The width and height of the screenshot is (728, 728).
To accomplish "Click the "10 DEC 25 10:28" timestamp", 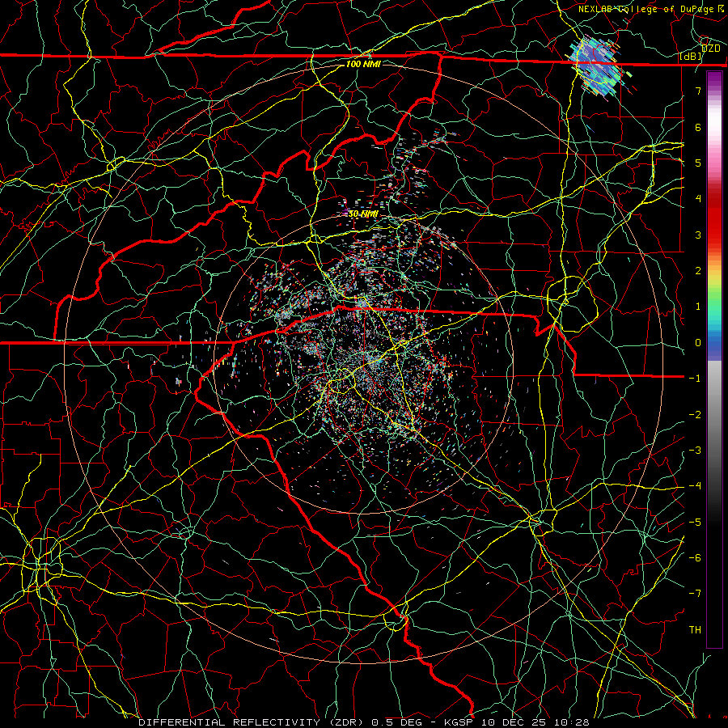I will pyautogui.click(x=535, y=722).
